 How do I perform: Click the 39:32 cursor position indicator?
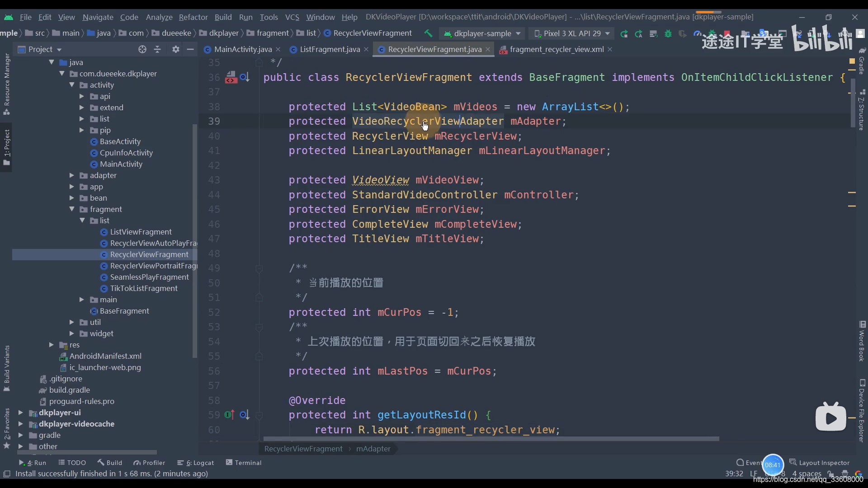[734, 474]
